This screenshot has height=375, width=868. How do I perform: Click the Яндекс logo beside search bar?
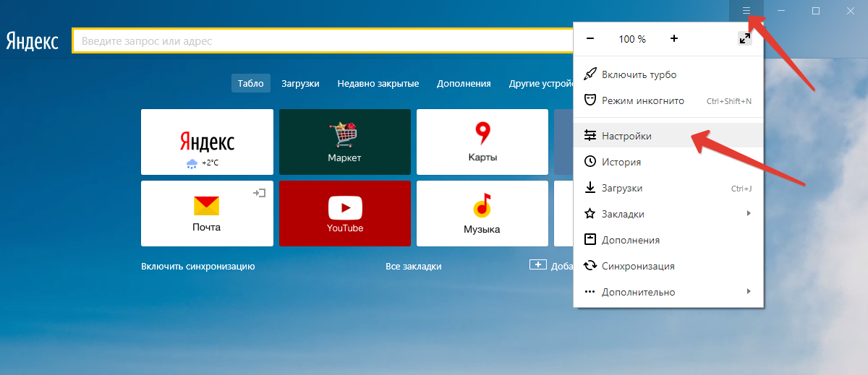click(x=33, y=41)
